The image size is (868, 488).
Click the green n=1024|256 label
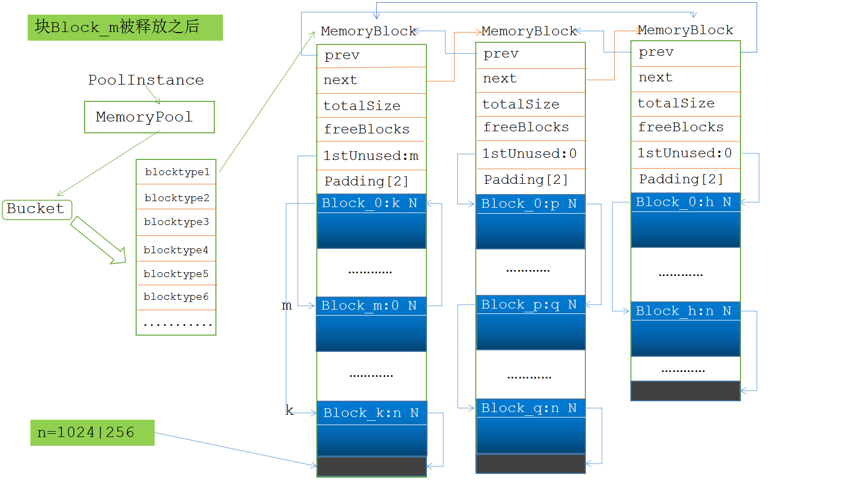[x=92, y=433]
